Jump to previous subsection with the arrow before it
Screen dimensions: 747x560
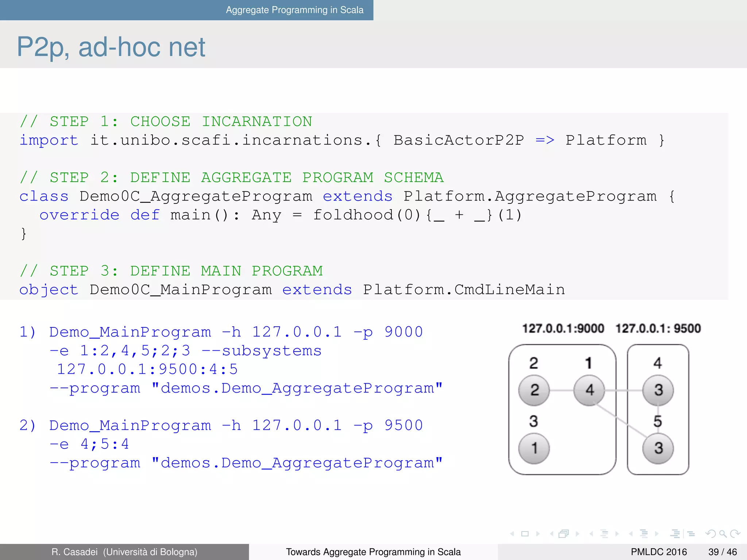coord(591,534)
